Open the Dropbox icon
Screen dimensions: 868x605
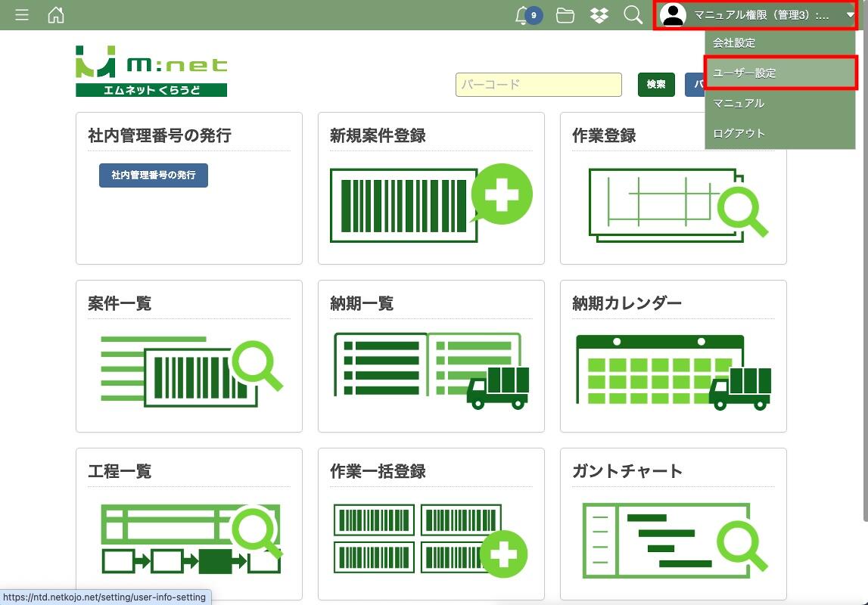pos(599,15)
